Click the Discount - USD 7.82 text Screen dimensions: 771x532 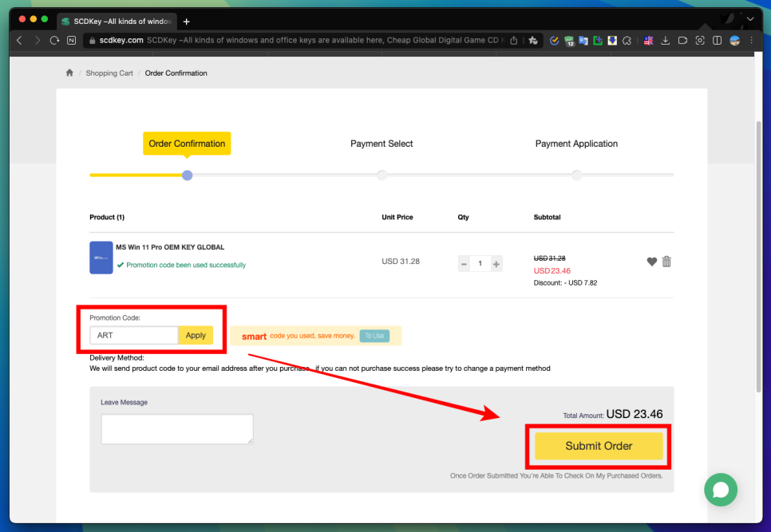[565, 283]
